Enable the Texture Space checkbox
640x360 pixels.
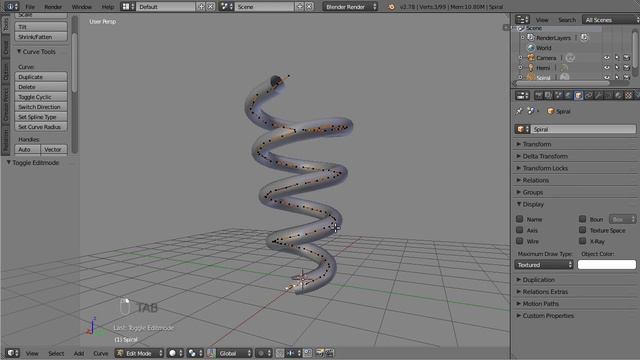click(582, 230)
